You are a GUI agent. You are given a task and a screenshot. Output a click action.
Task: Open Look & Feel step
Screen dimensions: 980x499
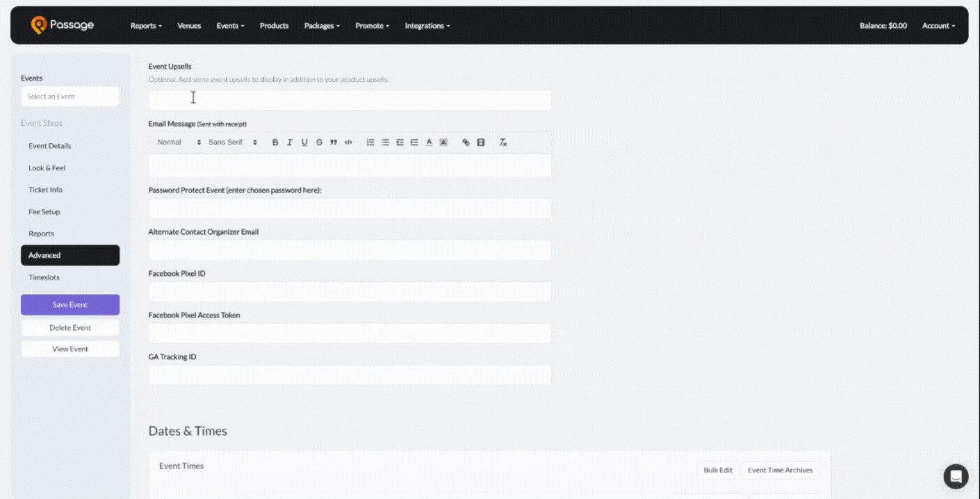coord(70,168)
